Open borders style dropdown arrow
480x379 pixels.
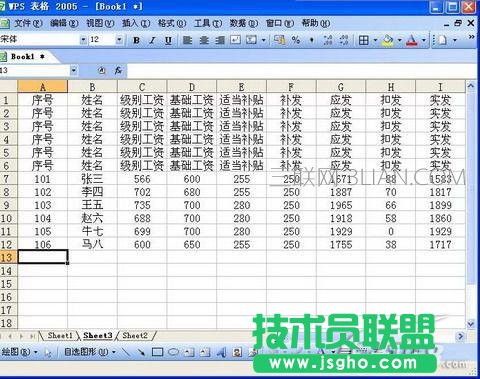(x=375, y=40)
